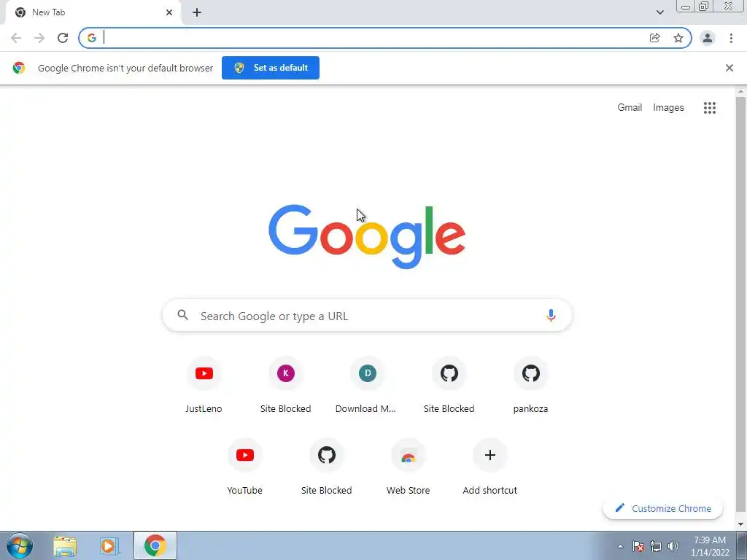Reload the current page
This screenshot has width=747, height=560.
tap(63, 38)
